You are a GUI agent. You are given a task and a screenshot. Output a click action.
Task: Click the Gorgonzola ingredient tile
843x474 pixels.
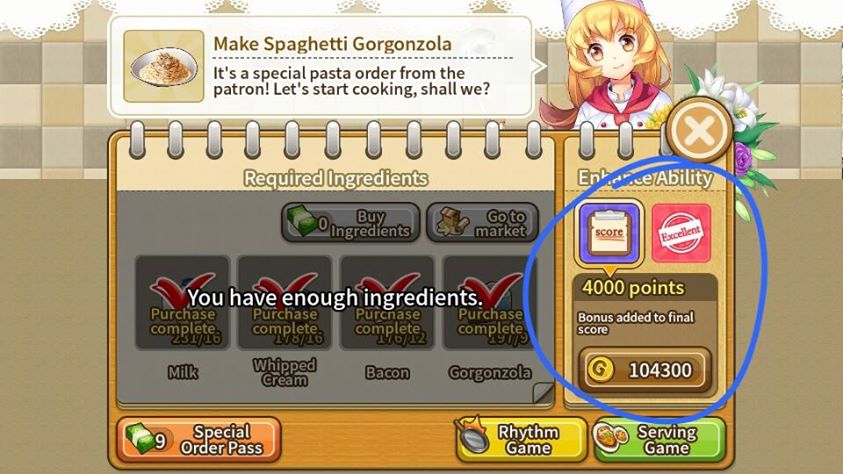pos(489,302)
